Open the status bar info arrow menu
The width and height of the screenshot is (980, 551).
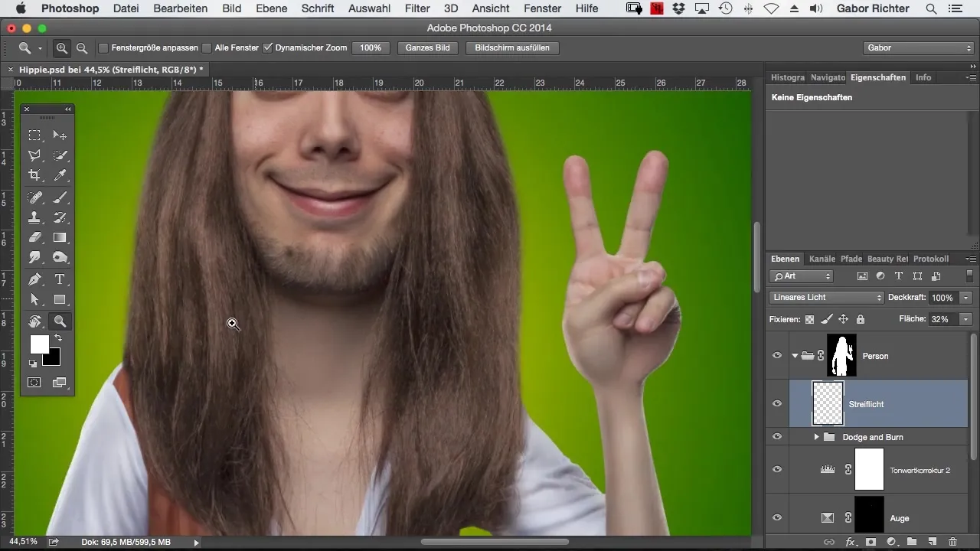coord(196,542)
